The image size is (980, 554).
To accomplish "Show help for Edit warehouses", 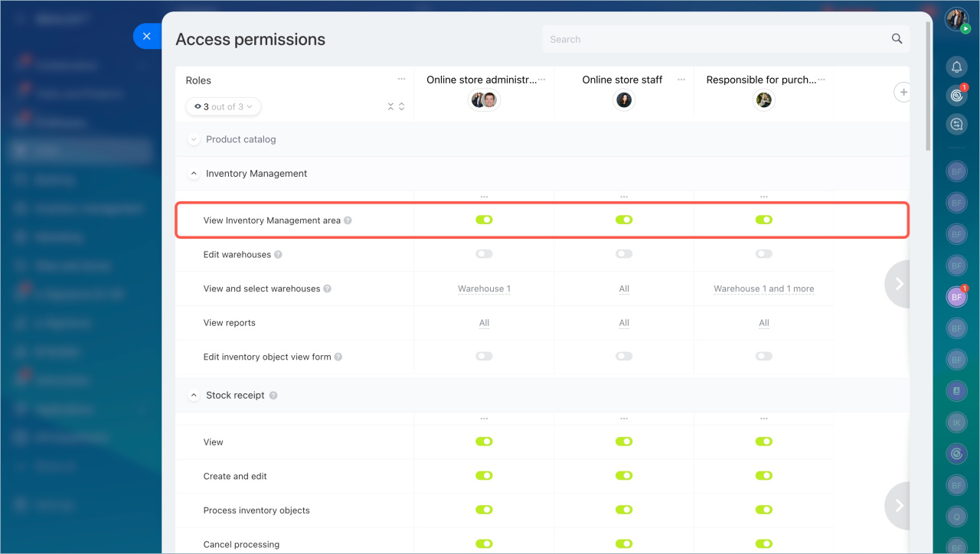I will coord(278,255).
